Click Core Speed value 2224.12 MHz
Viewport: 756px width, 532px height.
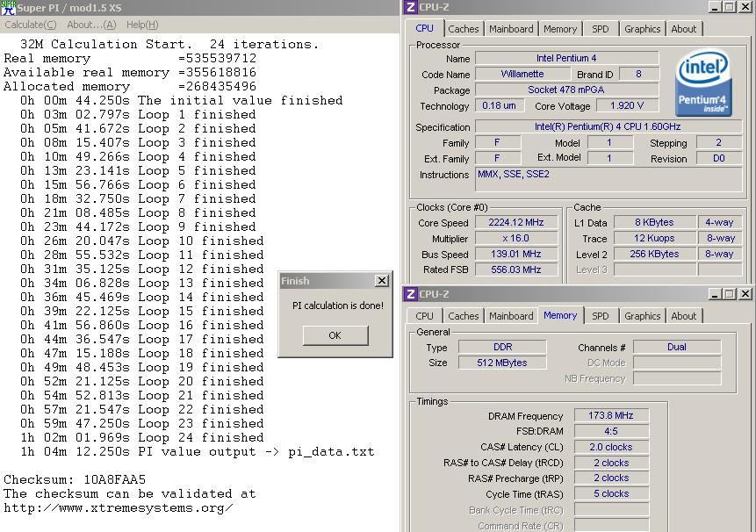pyautogui.click(x=516, y=222)
